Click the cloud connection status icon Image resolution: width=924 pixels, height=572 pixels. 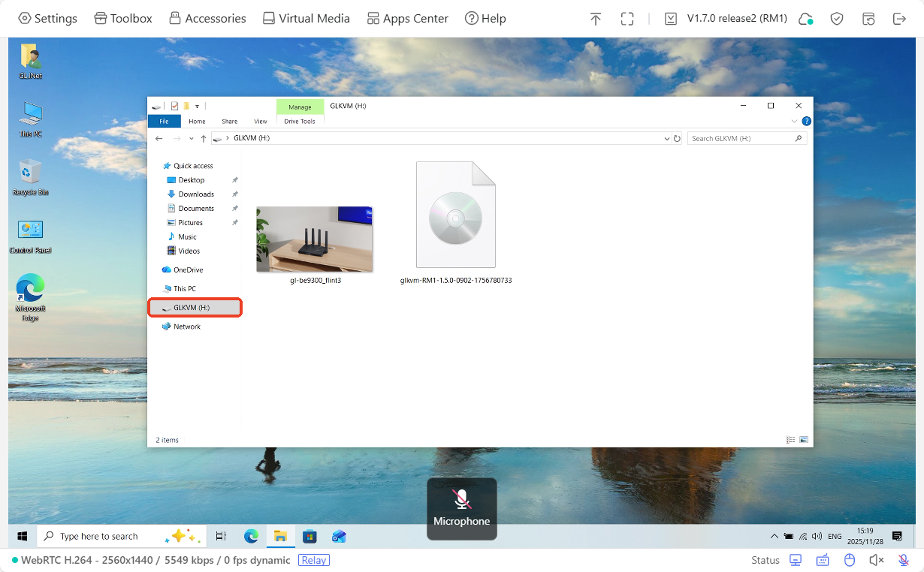click(806, 18)
